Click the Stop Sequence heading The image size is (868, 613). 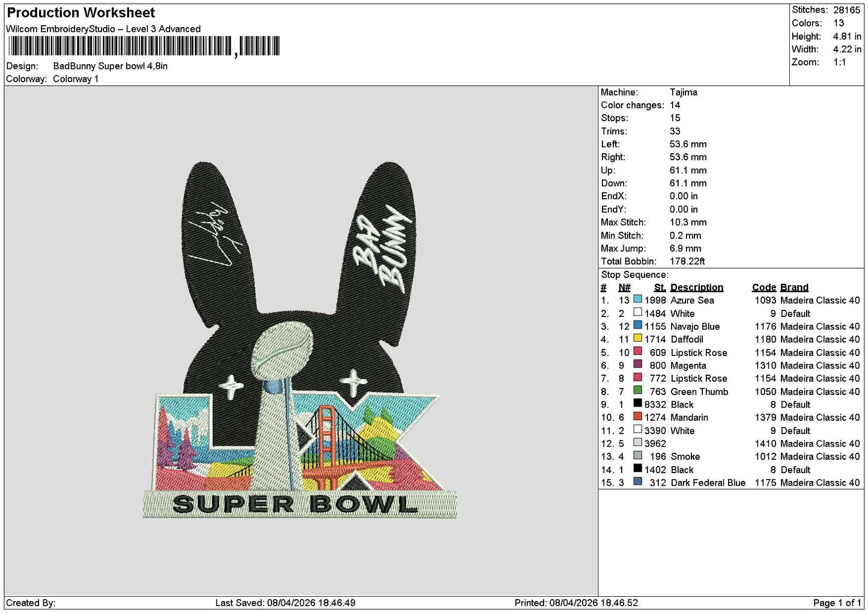pyautogui.click(x=634, y=274)
